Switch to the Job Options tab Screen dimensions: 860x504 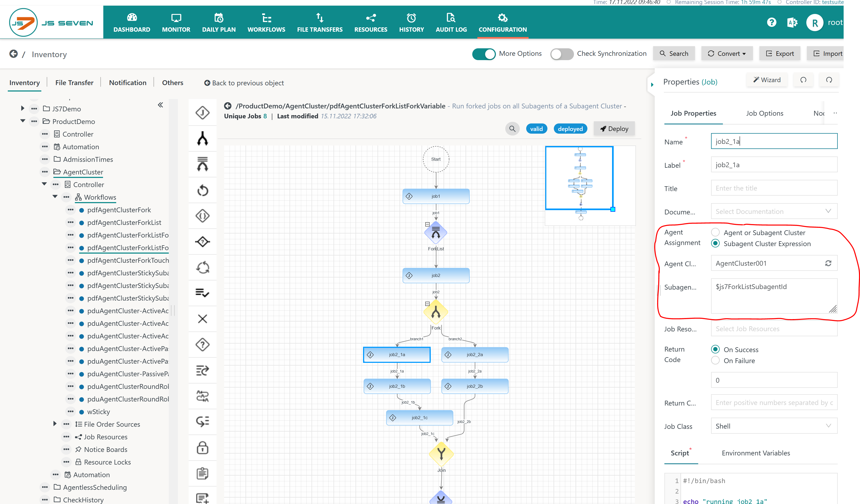[764, 113]
